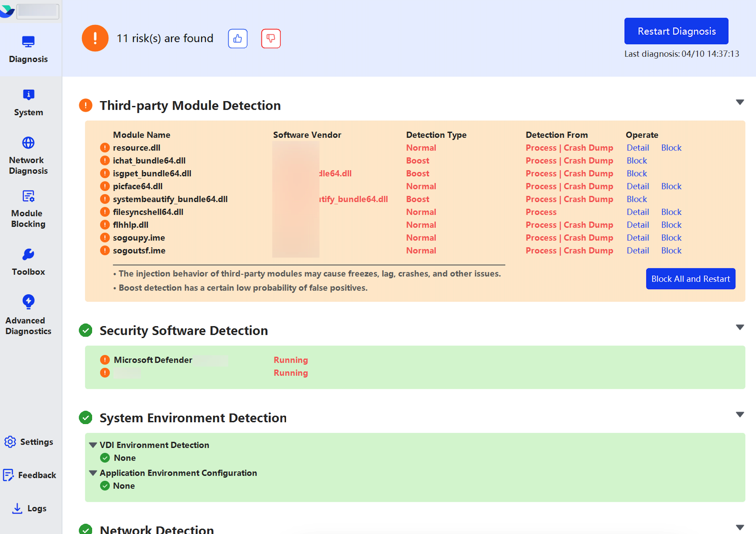Block the ichat_bundle64.dll module
The width and height of the screenshot is (756, 534).
point(637,161)
